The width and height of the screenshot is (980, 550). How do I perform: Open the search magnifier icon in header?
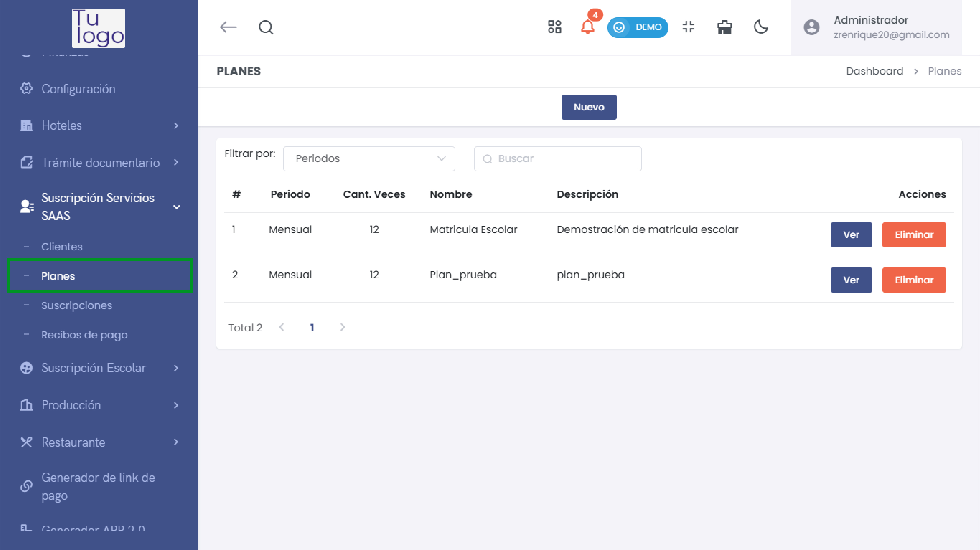pyautogui.click(x=266, y=27)
